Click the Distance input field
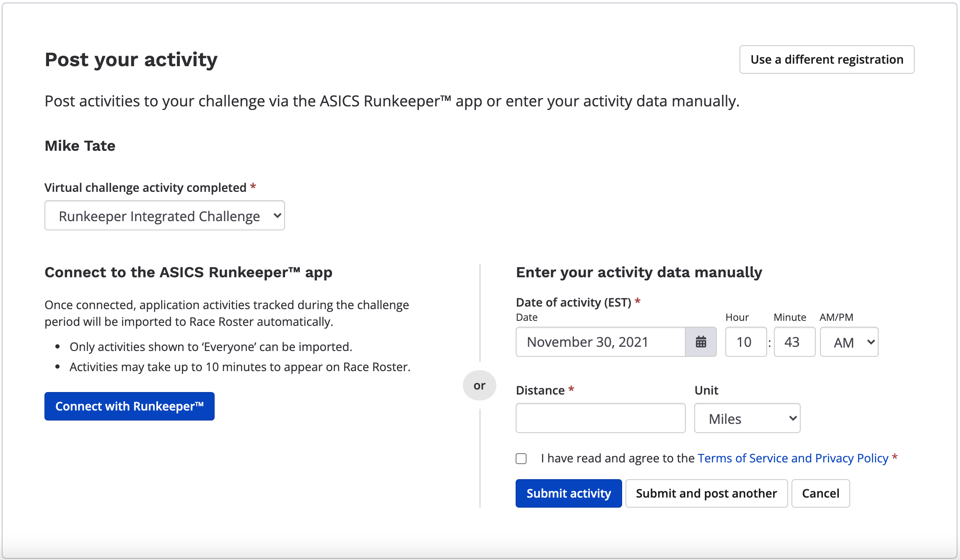960x560 pixels. (600, 417)
